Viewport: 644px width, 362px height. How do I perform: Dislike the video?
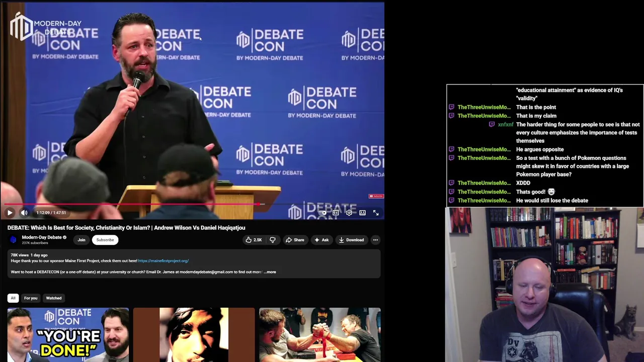tap(272, 240)
